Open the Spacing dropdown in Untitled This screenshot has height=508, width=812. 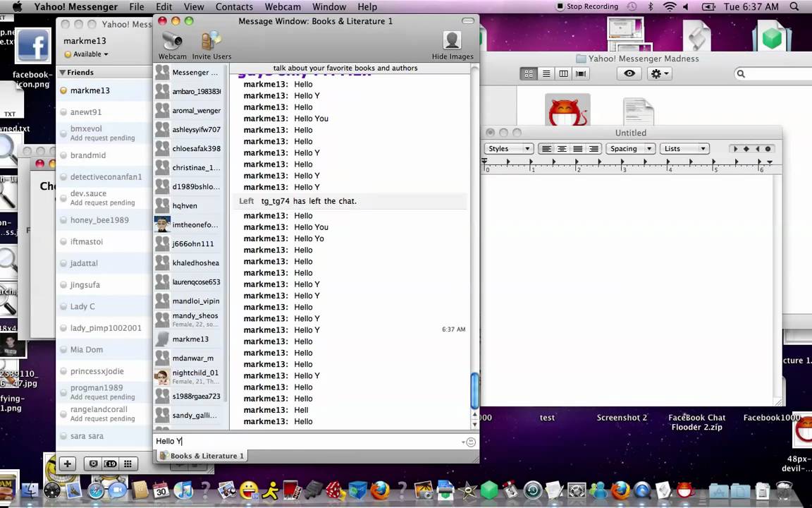tap(630, 149)
